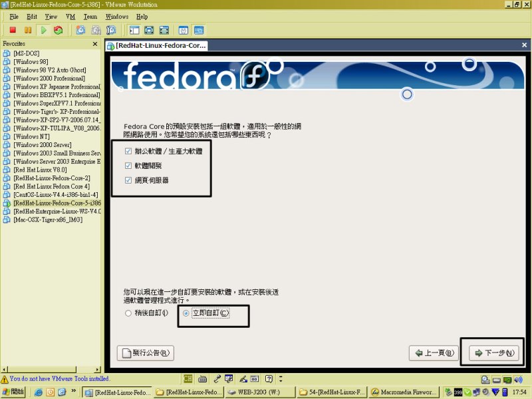Select [RedHat-Linux-Fedora-Core-2] favorite
The image size is (532, 399).
coord(52,178)
